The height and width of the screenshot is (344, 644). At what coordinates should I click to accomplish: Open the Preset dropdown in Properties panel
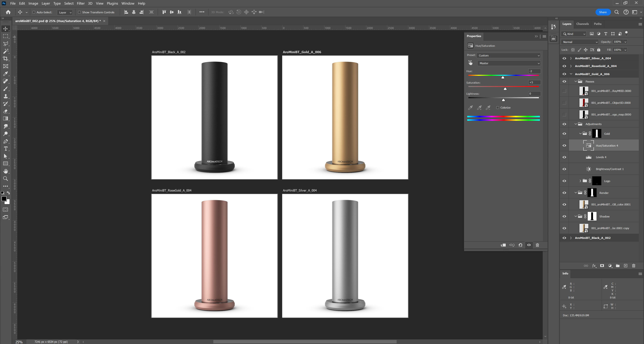[x=508, y=55]
